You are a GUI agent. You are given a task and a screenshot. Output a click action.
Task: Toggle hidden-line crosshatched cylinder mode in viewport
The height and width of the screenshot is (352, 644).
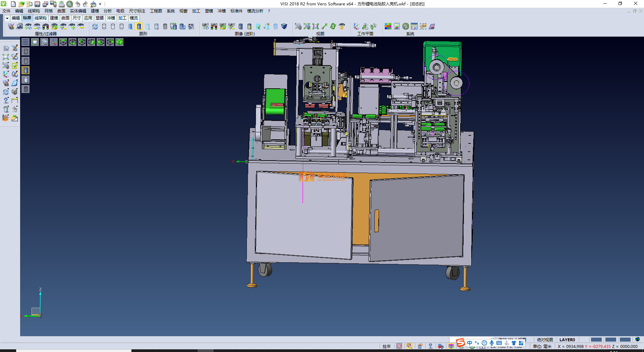pyautogui.click(x=26, y=89)
